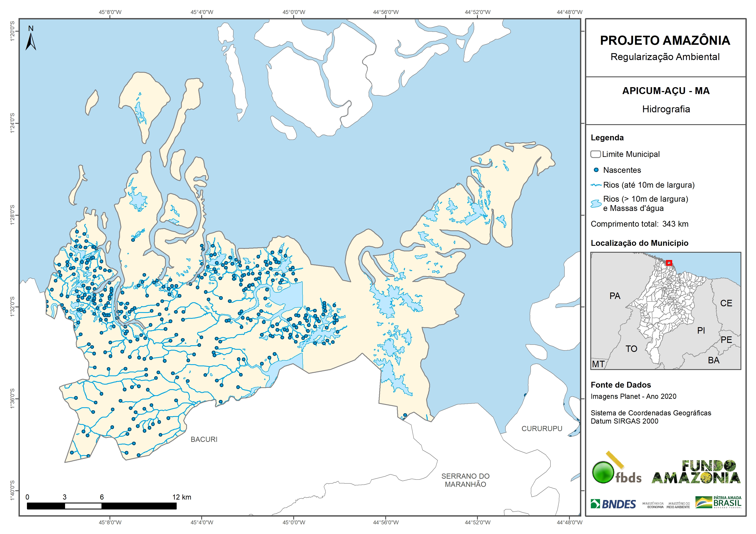Screen dimensions: 756x534
Task: Click the Nascentes blue dot legend symbol
Action: click(596, 170)
